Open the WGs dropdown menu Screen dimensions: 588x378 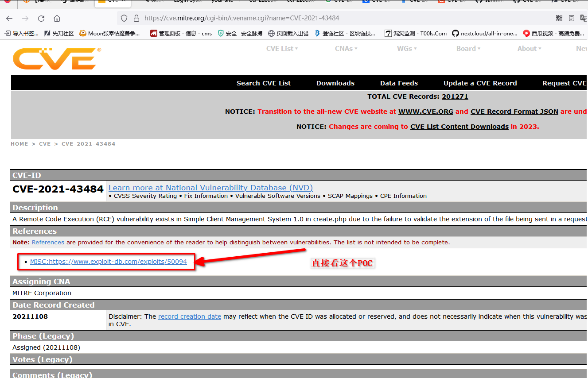click(406, 49)
